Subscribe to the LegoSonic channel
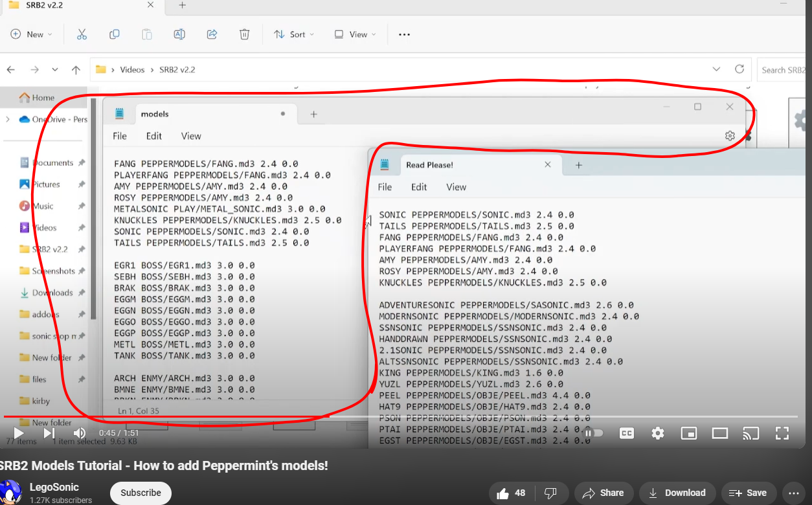Viewport: 812px width, 505px height. 141,493
